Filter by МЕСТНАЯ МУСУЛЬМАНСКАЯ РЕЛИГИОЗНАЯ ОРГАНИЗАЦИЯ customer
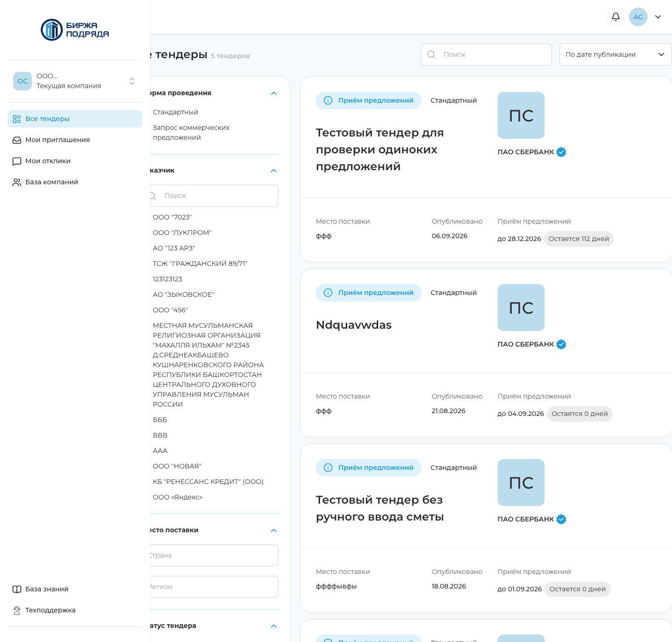This screenshot has height=642, width=672. click(209, 365)
